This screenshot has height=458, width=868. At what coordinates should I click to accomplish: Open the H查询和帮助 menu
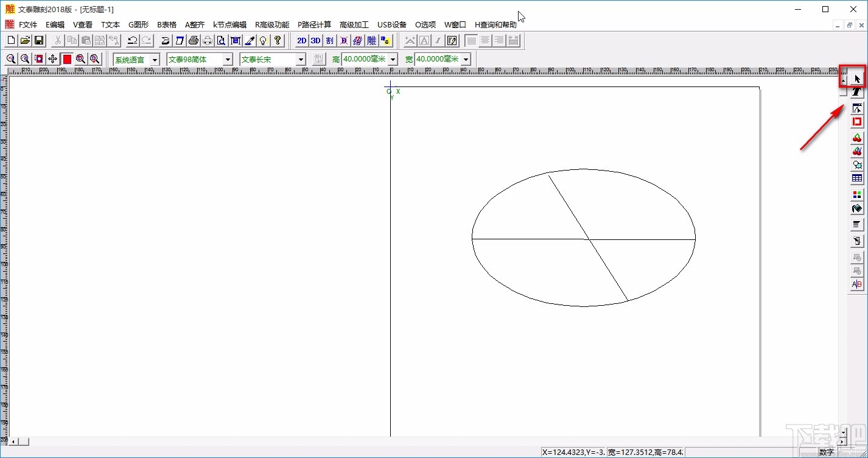[x=495, y=25]
